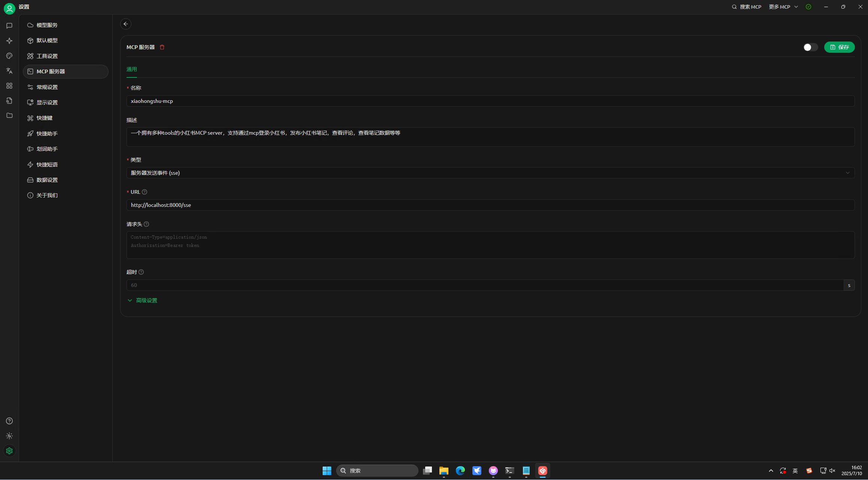Toggle the theme brightness icon
The image size is (868, 480).
[9, 436]
